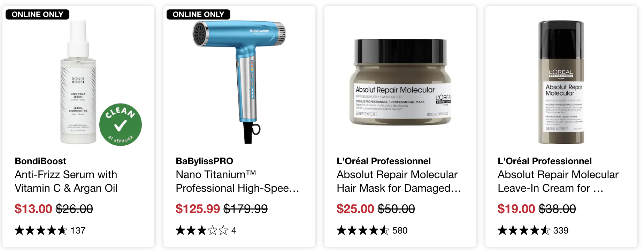
Task: Open the BaBylissPRO blue hair dryer image
Action: [x=239, y=82]
